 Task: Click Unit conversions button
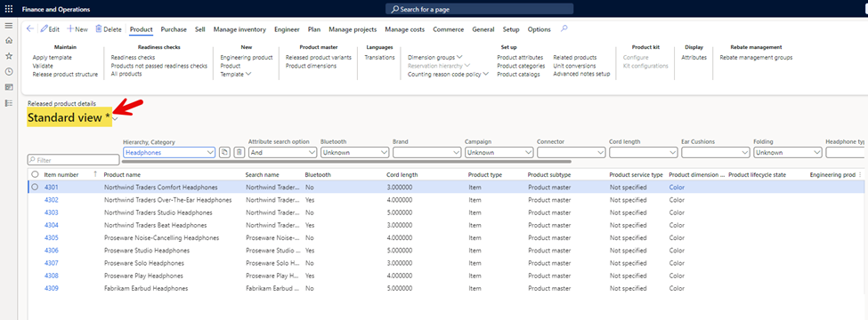[x=574, y=66]
